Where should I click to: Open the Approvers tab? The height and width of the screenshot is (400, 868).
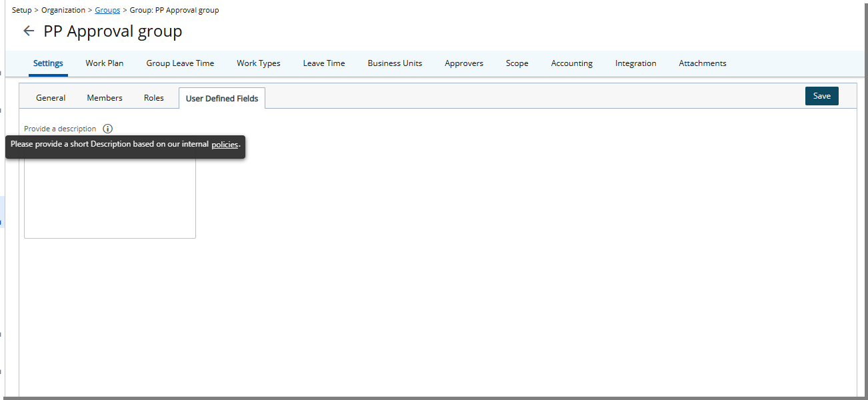(x=463, y=63)
